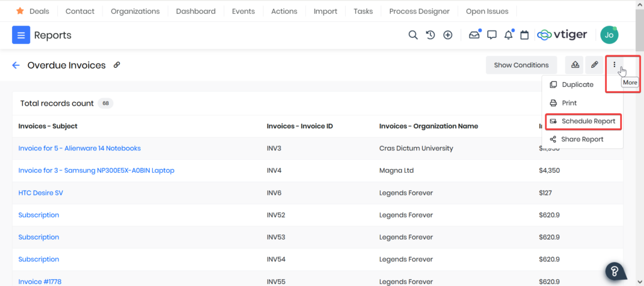Click the pencil edit report icon
Screen dimensions: 644x286
(594, 65)
